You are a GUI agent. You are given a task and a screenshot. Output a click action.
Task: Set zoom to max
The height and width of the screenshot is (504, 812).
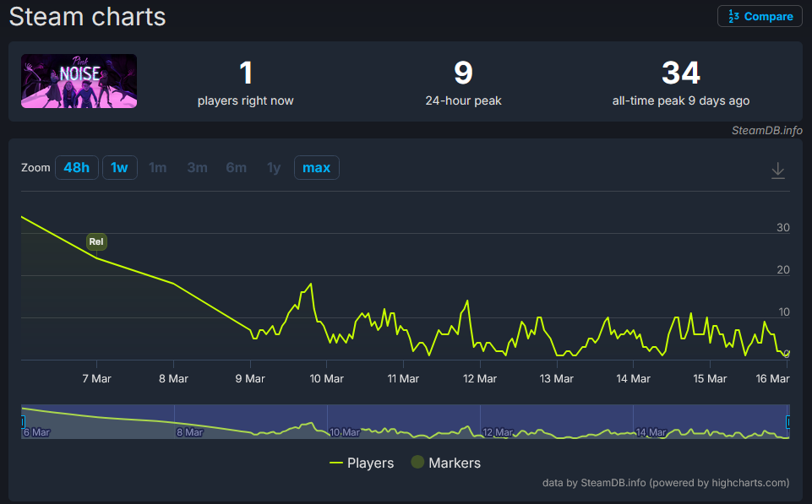pyautogui.click(x=316, y=168)
